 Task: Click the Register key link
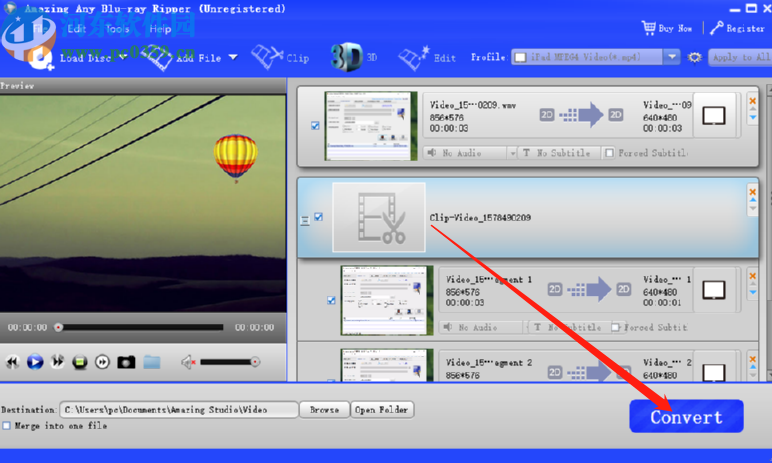[738, 28]
